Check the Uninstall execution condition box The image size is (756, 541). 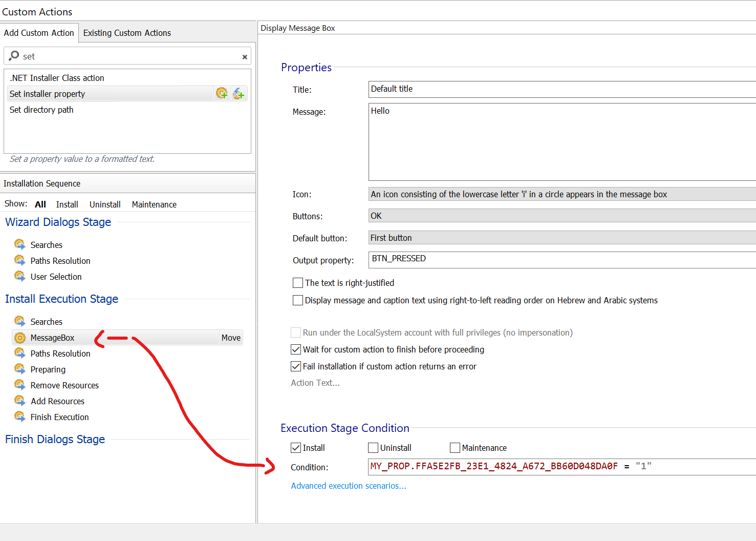click(x=373, y=448)
